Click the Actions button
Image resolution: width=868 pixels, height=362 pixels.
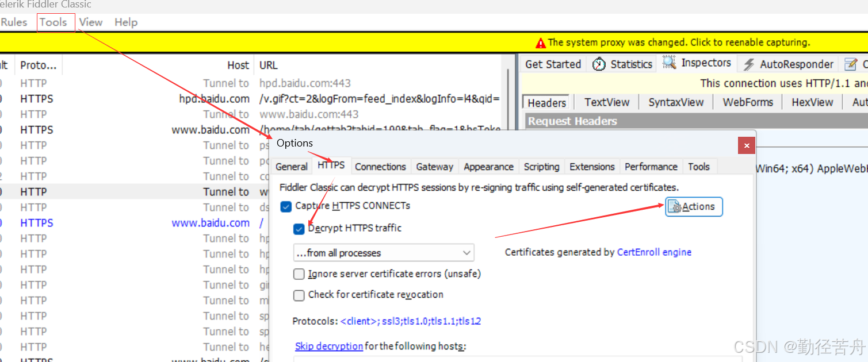pyautogui.click(x=694, y=207)
